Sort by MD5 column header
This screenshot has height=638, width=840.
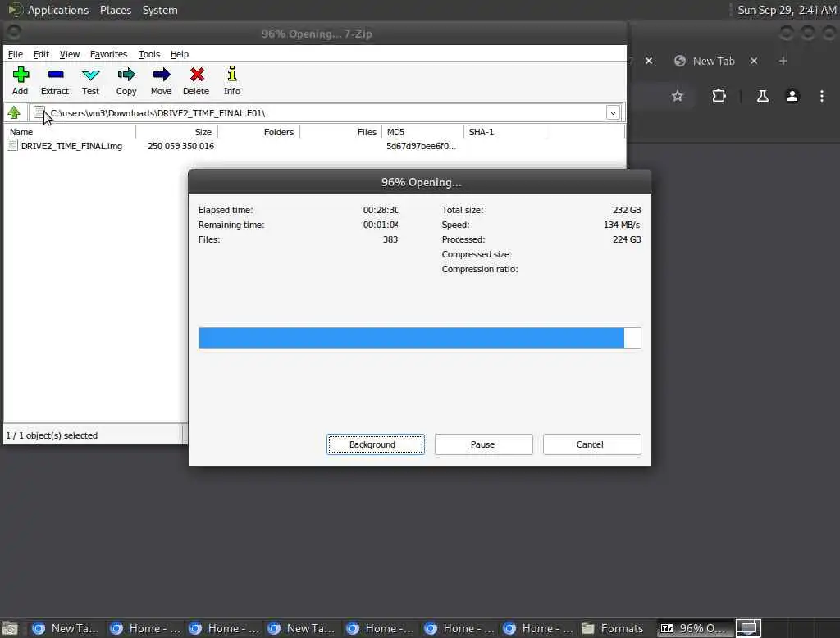click(422, 132)
